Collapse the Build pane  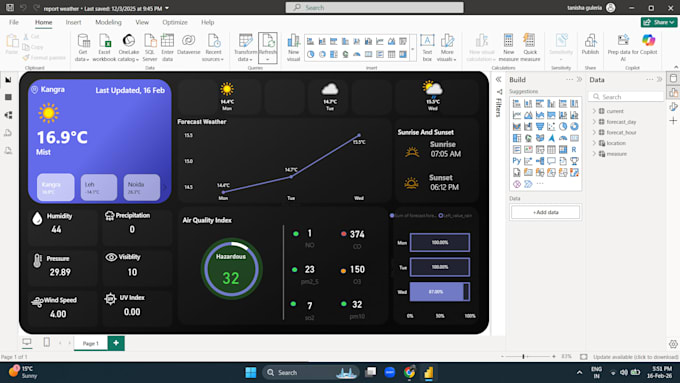point(579,79)
